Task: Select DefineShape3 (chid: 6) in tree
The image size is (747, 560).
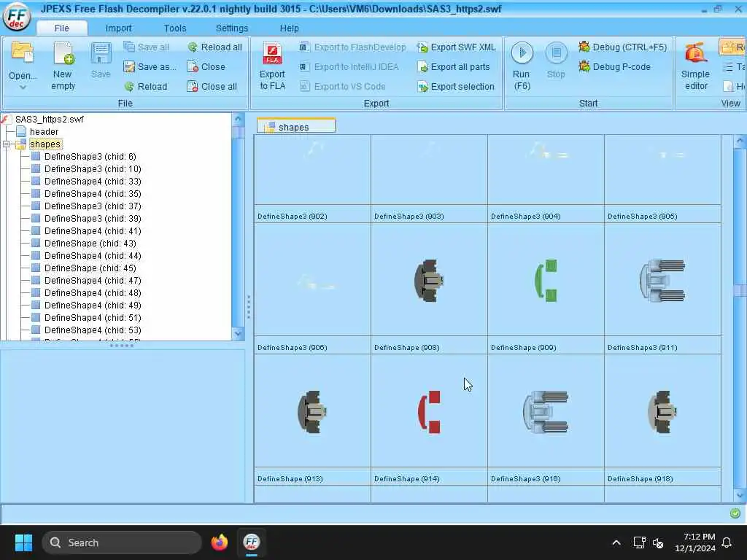Action: coord(90,157)
